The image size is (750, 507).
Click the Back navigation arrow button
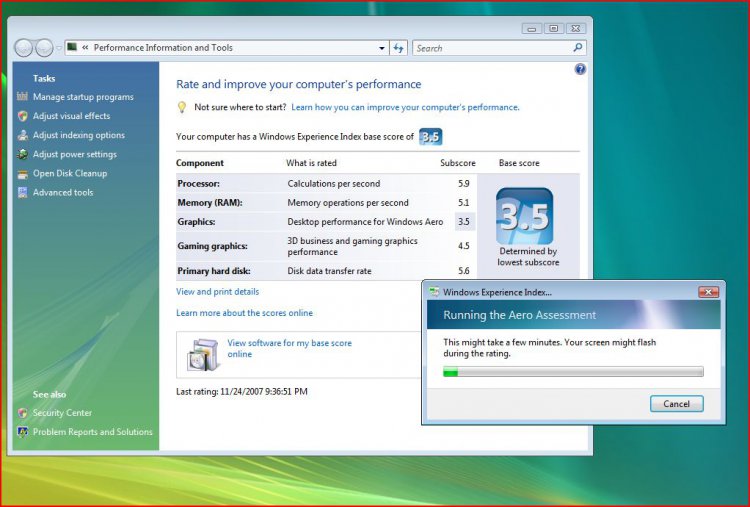pyautogui.click(x=23, y=48)
